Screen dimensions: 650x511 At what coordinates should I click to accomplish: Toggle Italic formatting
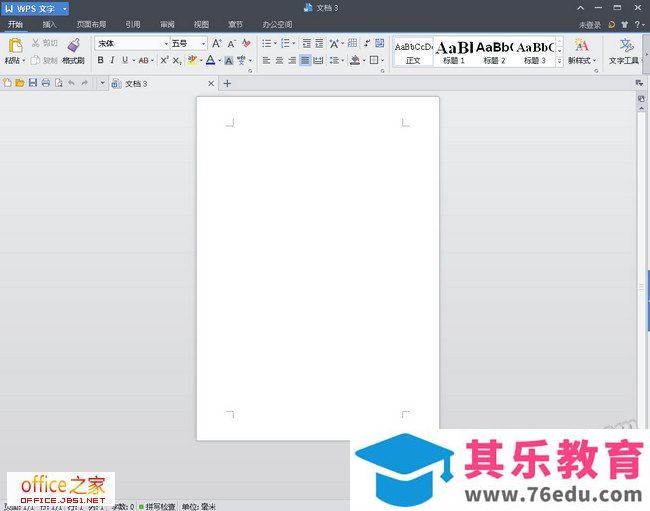112,61
